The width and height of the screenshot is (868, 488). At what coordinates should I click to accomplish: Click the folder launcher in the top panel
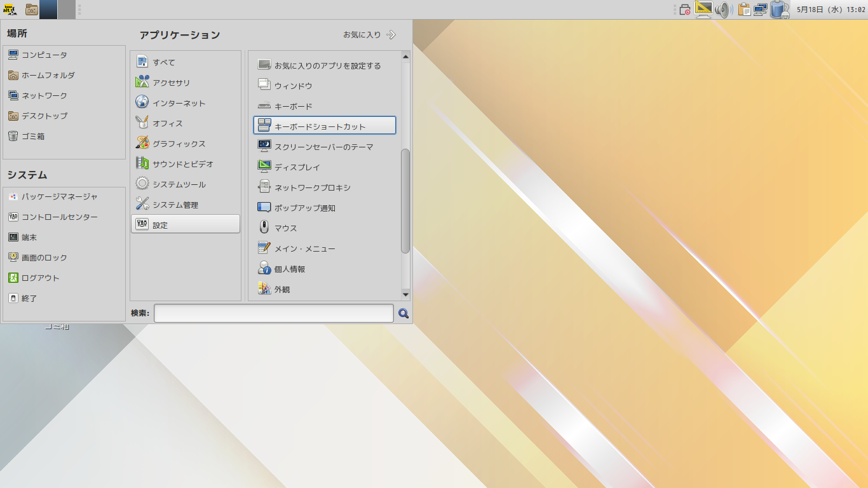point(31,10)
